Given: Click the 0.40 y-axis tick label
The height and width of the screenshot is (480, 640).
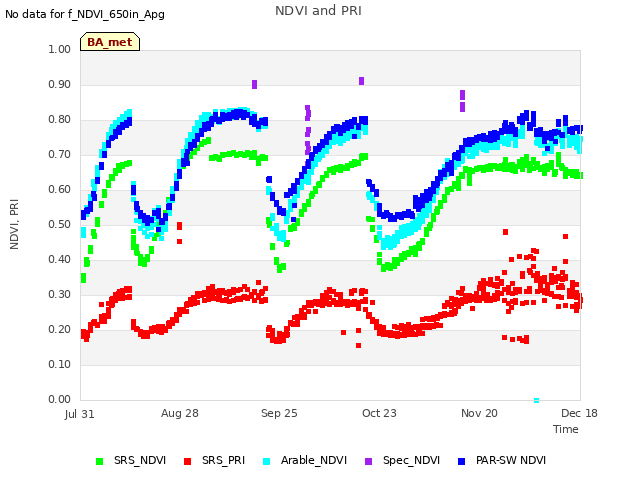Looking at the screenshot, I should pos(59,260).
